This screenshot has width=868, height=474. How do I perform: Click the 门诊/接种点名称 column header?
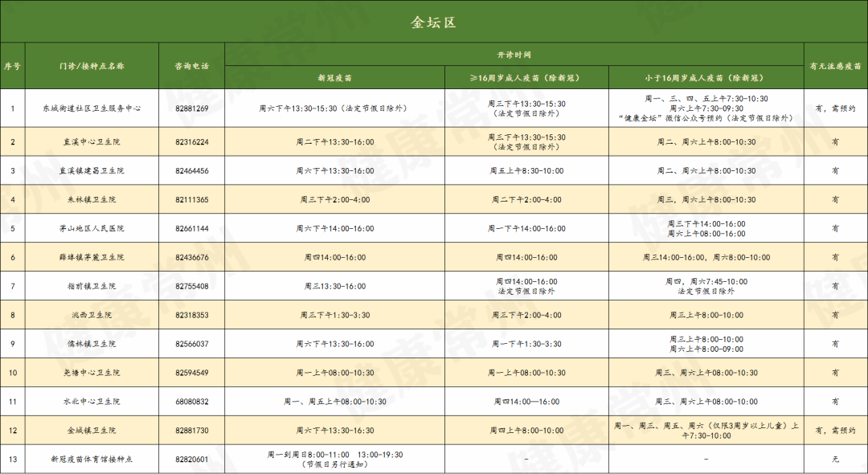click(92, 66)
